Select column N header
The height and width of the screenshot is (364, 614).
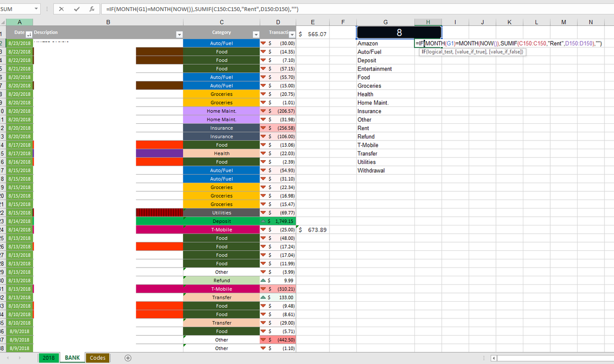coord(590,22)
